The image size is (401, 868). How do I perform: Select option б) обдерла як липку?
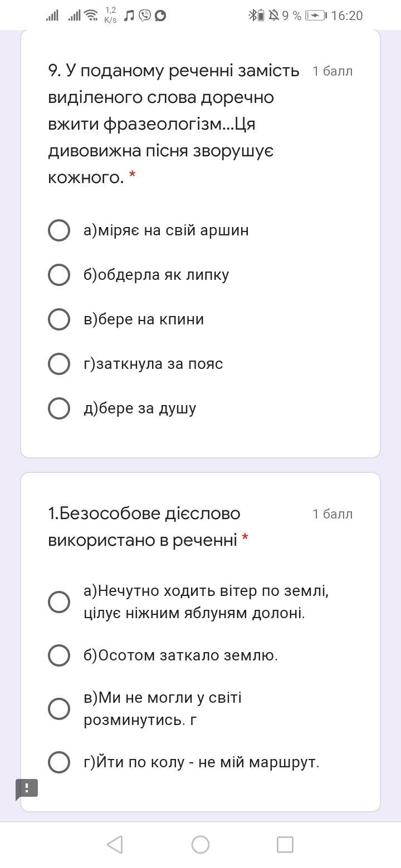click(x=59, y=275)
